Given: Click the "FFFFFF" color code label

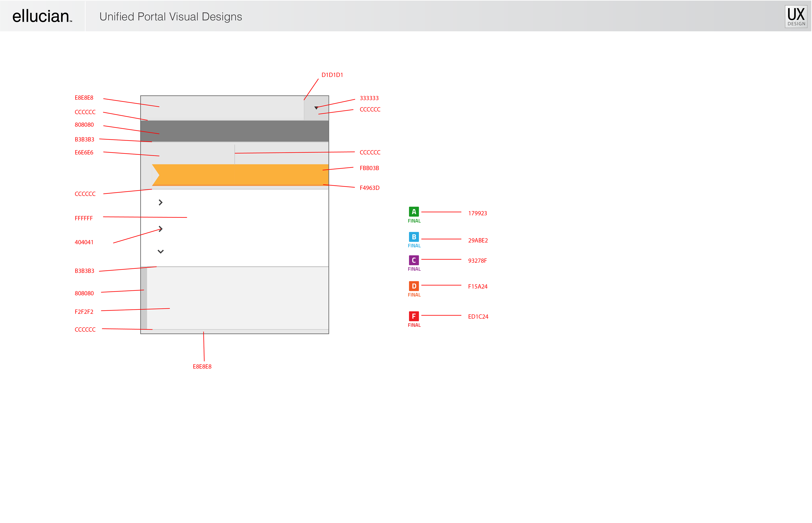Looking at the screenshot, I should [x=84, y=218].
